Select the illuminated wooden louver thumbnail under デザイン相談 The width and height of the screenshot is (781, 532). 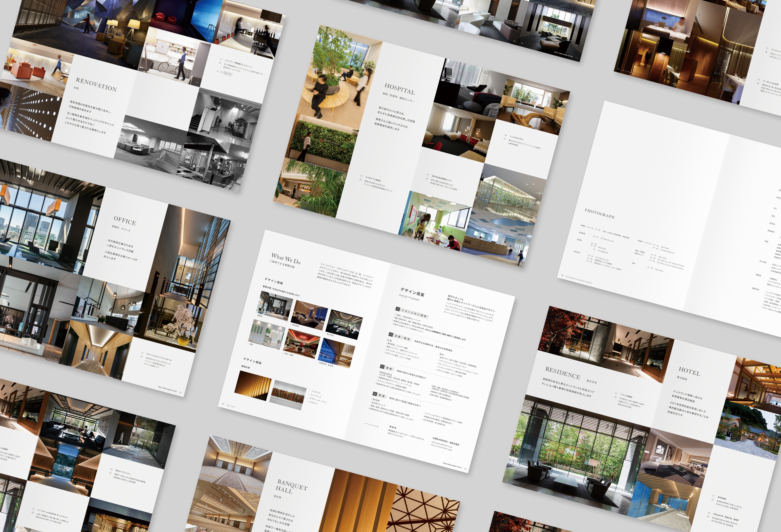click(253, 385)
